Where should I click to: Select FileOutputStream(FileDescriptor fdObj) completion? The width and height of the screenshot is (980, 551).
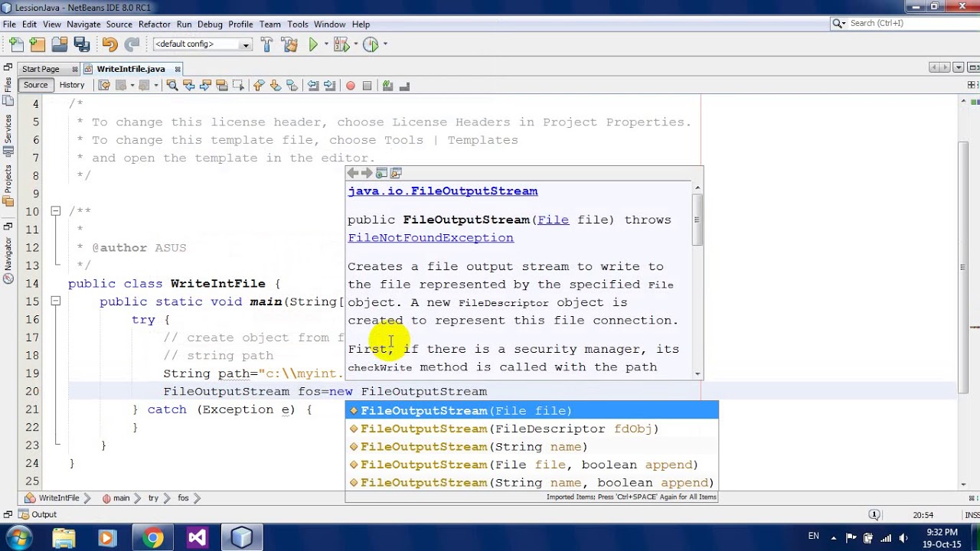tap(531, 429)
